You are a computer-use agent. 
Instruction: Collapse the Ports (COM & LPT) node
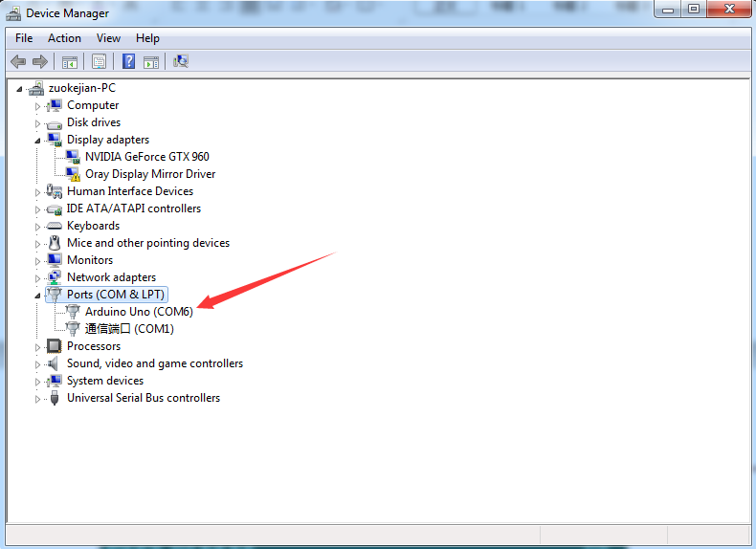pyautogui.click(x=37, y=296)
